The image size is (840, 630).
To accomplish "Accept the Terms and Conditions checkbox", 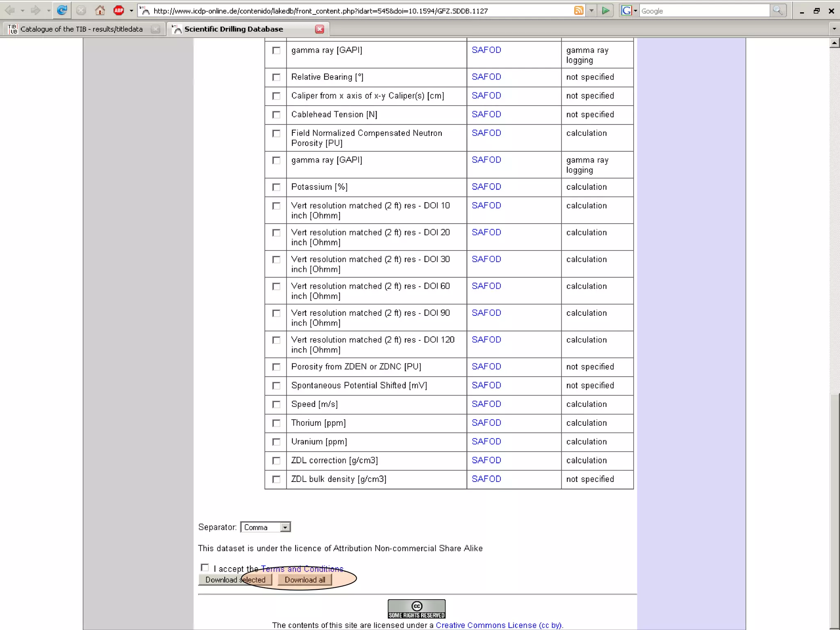I will 205,568.
